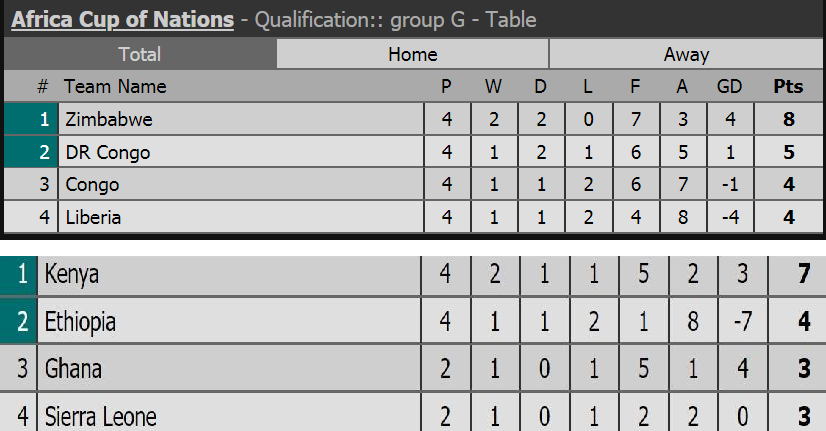Switch to the Away tab

[x=686, y=54]
